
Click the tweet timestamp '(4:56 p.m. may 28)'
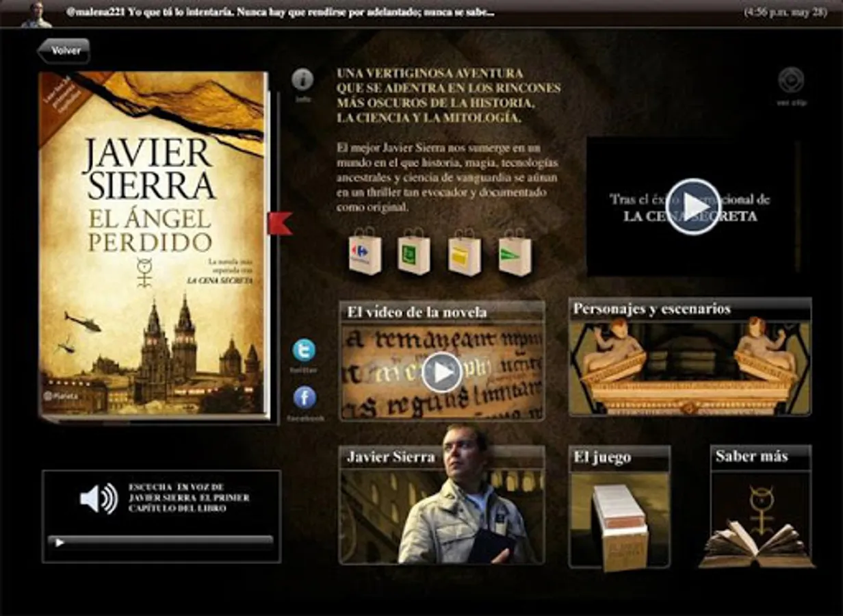(x=785, y=12)
